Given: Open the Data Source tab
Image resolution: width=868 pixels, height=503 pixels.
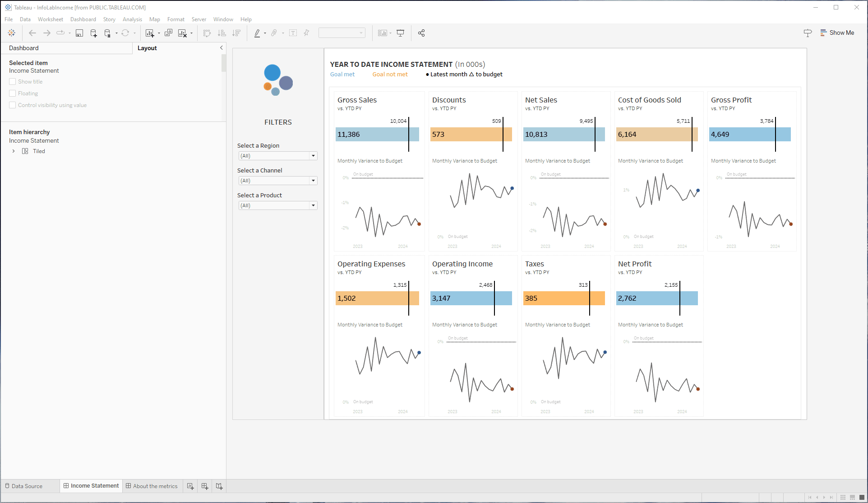Looking at the screenshot, I should [24, 486].
